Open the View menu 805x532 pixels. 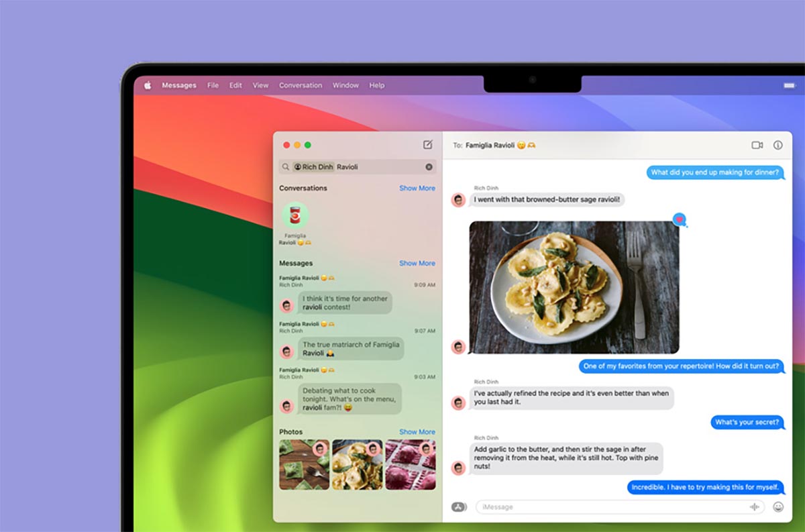coord(260,85)
